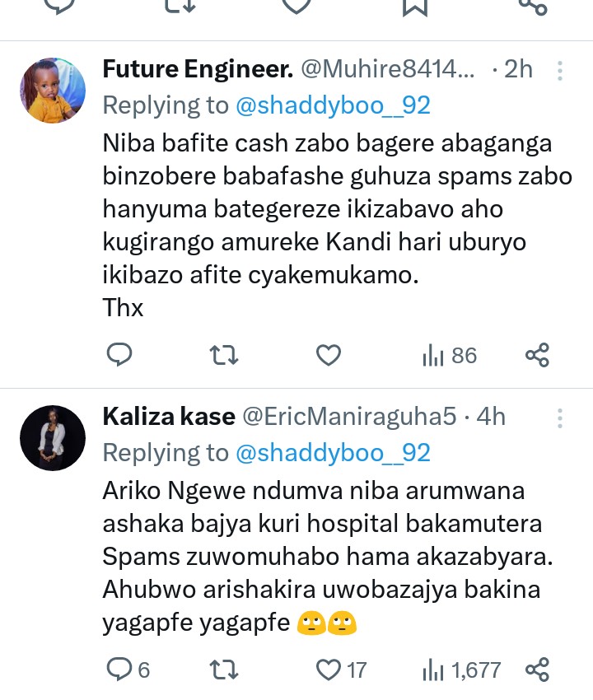Open the Future Engineer display name

(x=198, y=71)
